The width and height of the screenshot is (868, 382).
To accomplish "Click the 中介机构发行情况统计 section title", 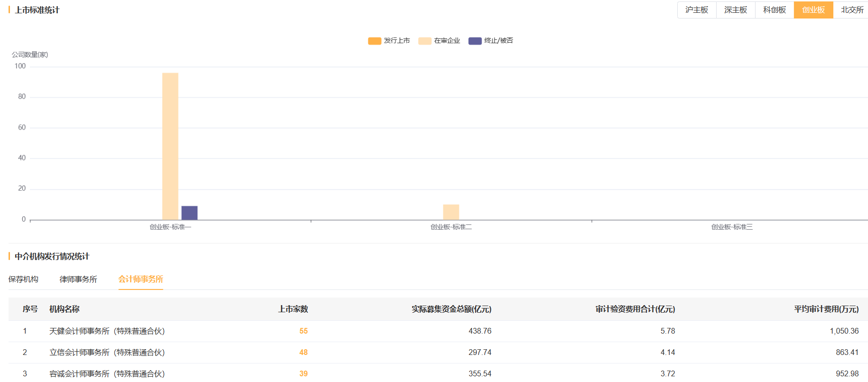I will click(x=52, y=257).
